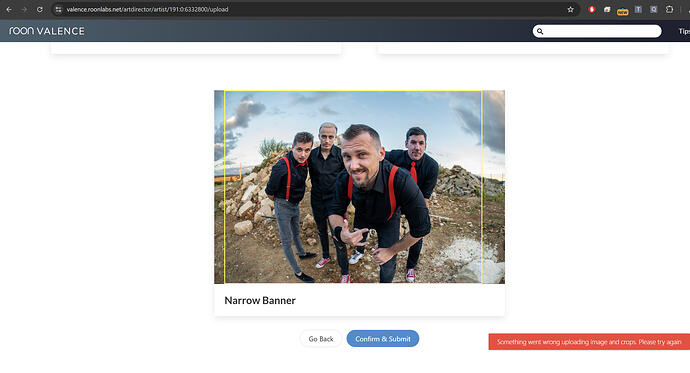Open the red shield extension icon
Image resolution: width=690 pixels, height=373 pixels.
(x=592, y=9)
